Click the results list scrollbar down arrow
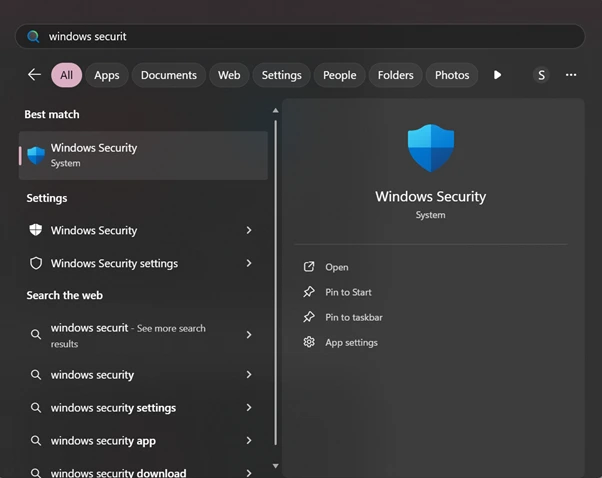Viewport: 602px width, 478px height. (275, 466)
